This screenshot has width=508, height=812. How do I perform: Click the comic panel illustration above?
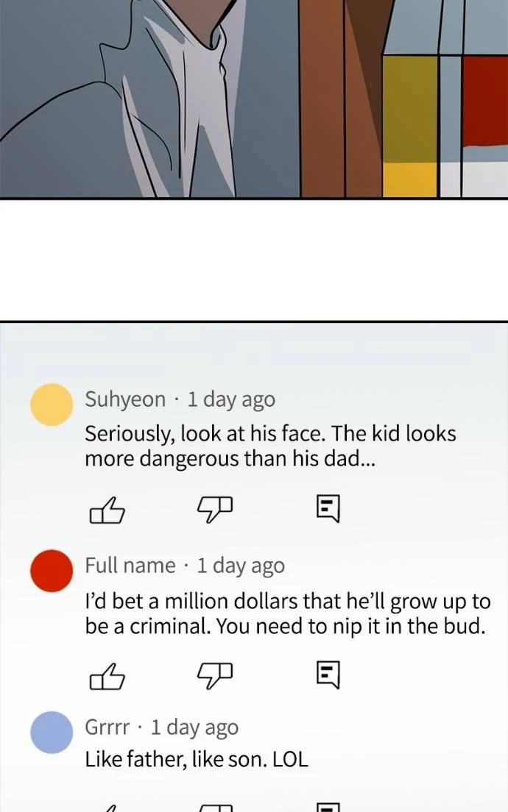tap(254, 99)
